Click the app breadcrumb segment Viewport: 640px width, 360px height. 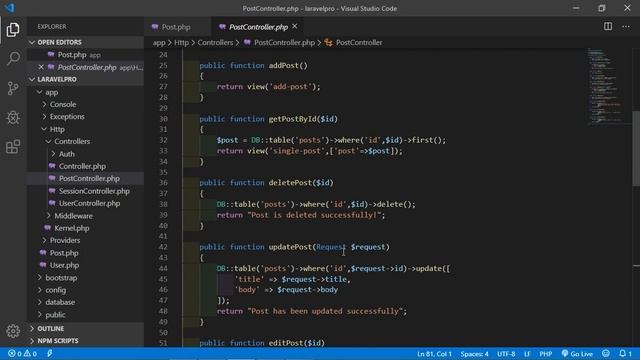point(159,42)
